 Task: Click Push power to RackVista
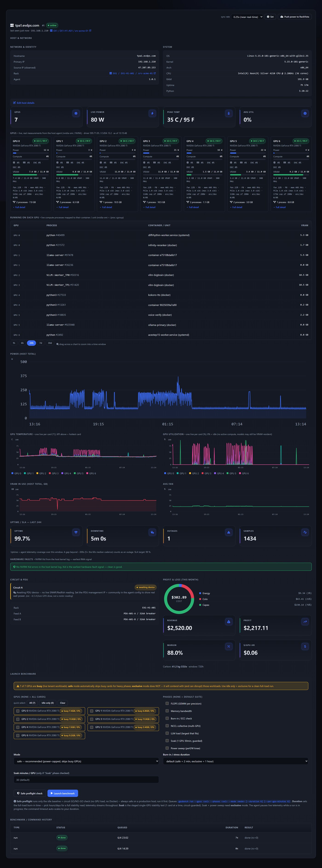[x=295, y=17]
